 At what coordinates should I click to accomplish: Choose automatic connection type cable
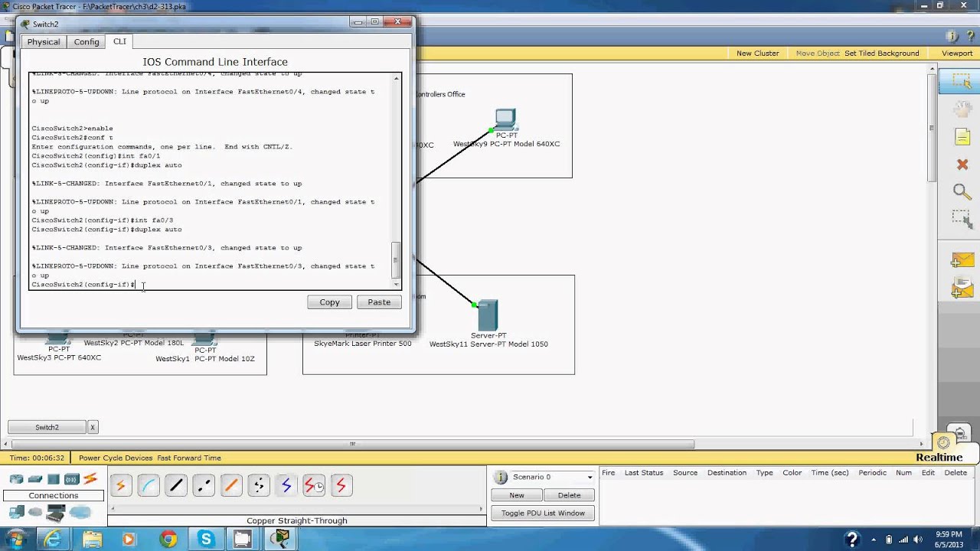121,485
